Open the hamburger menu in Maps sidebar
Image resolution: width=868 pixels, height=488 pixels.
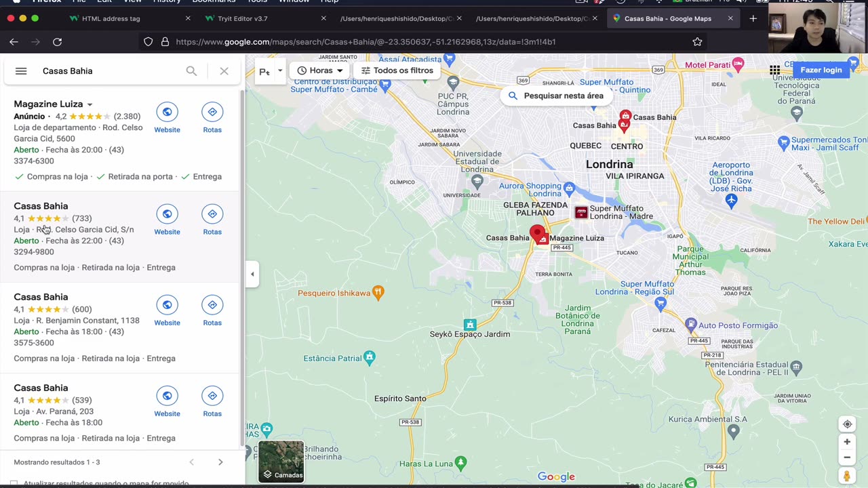(21, 70)
